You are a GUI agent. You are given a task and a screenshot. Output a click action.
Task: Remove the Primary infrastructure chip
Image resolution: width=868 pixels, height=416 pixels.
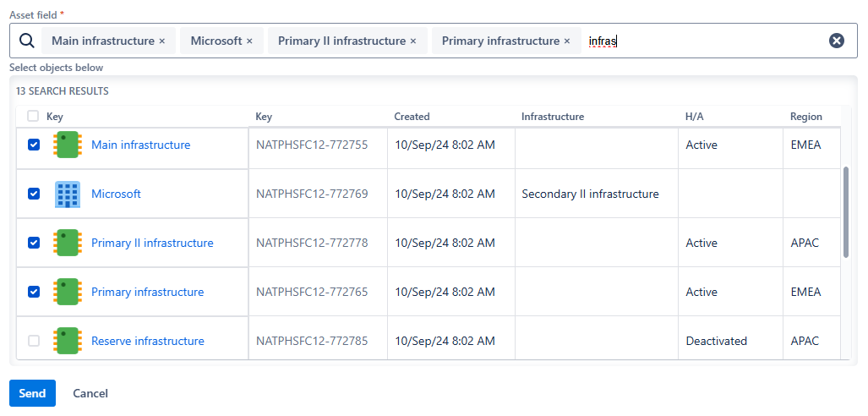(x=567, y=41)
